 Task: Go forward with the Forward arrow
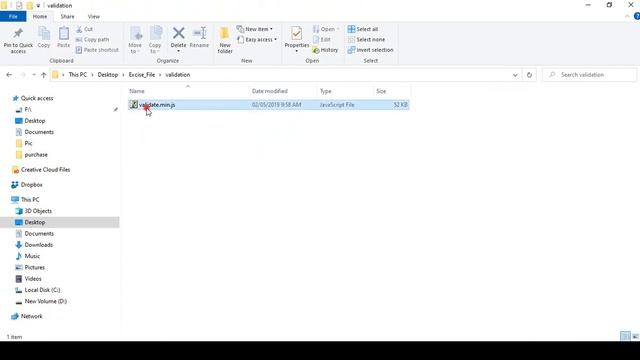[23, 75]
